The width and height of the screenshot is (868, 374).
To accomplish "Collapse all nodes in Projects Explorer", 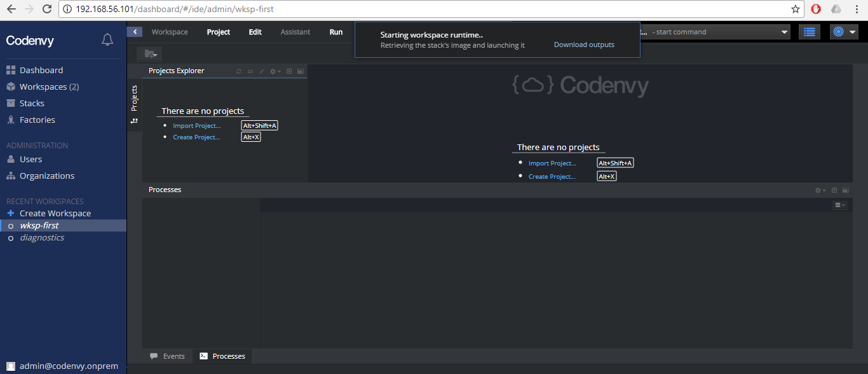I will click(262, 71).
